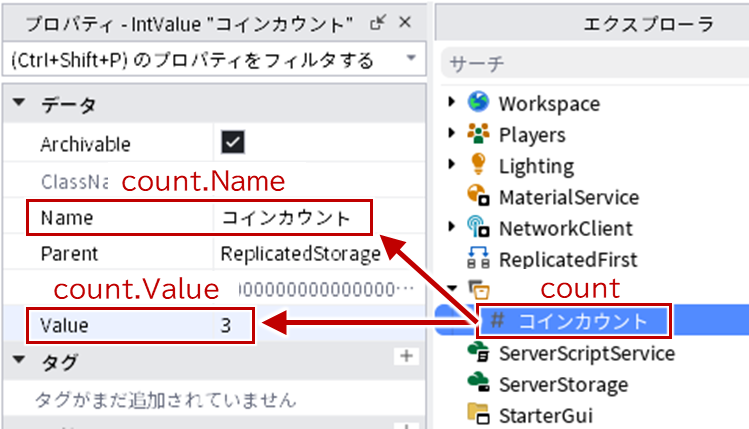Click the Parent property label
Screen dimensions: 749x429
[69, 254]
